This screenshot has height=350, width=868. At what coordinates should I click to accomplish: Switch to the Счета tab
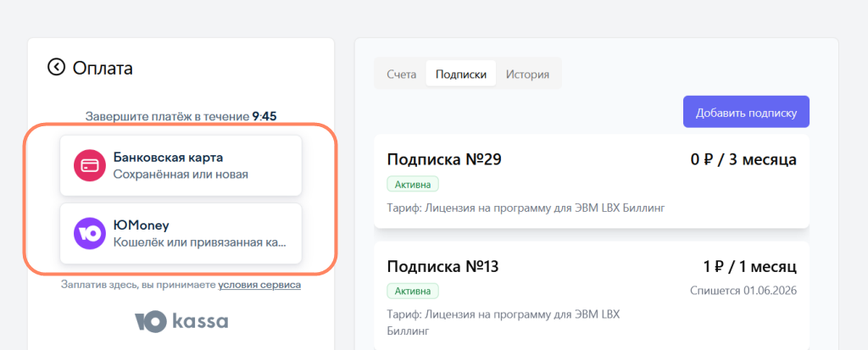(x=401, y=75)
